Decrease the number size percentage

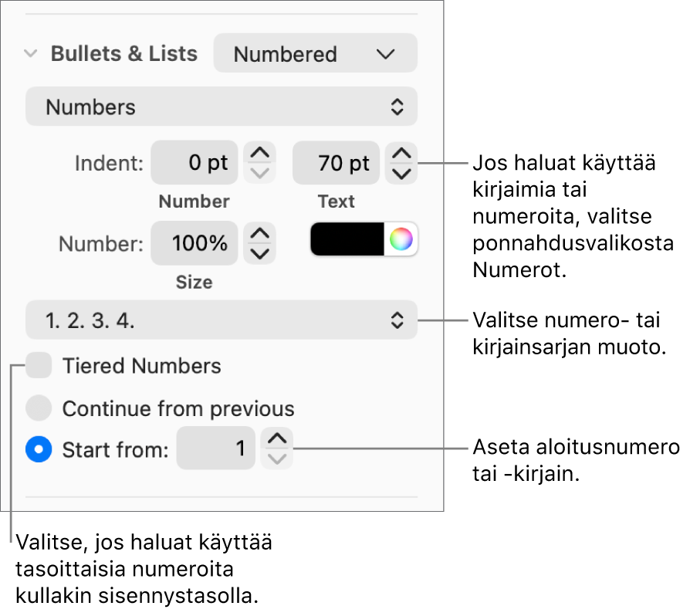(260, 253)
